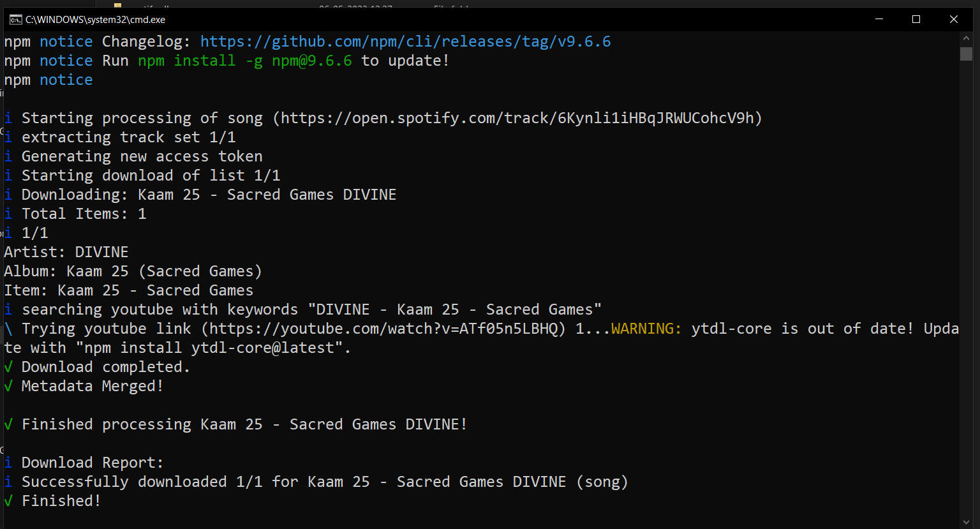Click the green checkmark beside Download completed
The height and width of the screenshot is (529, 980).
click(8, 366)
